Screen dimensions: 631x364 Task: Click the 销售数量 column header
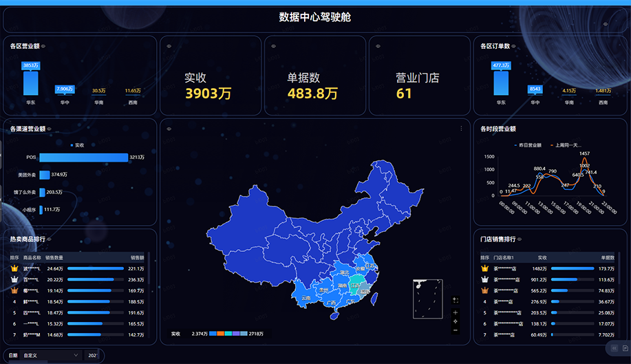pyautogui.click(x=54, y=257)
